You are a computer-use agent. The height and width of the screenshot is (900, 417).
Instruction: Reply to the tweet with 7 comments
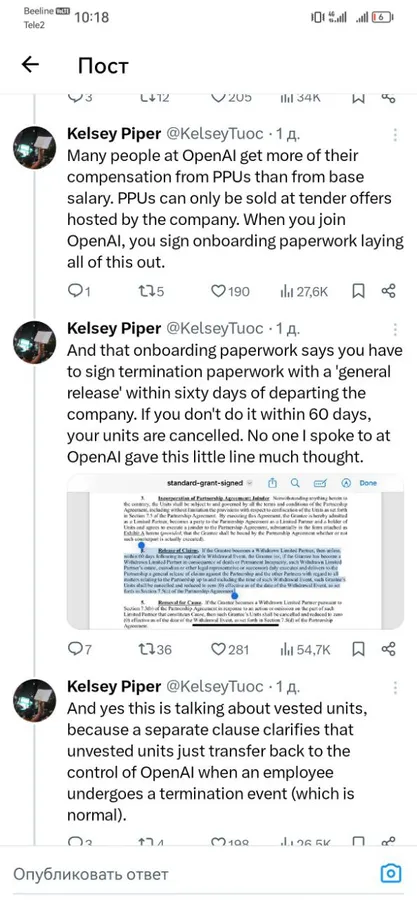tap(79, 649)
